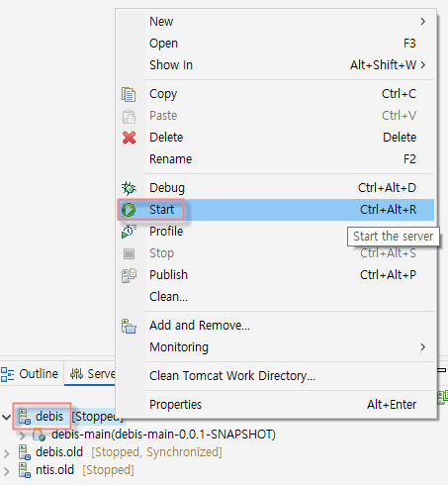Screen dimensions: 448x485
Task: Click the Copy icon in context menu
Action: (x=129, y=94)
